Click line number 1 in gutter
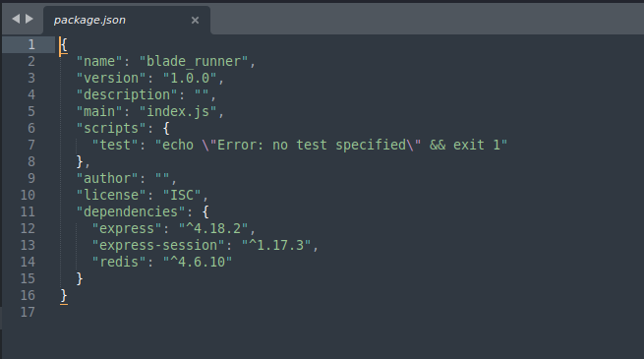This screenshot has width=644, height=359. pyautogui.click(x=31, y=44)
